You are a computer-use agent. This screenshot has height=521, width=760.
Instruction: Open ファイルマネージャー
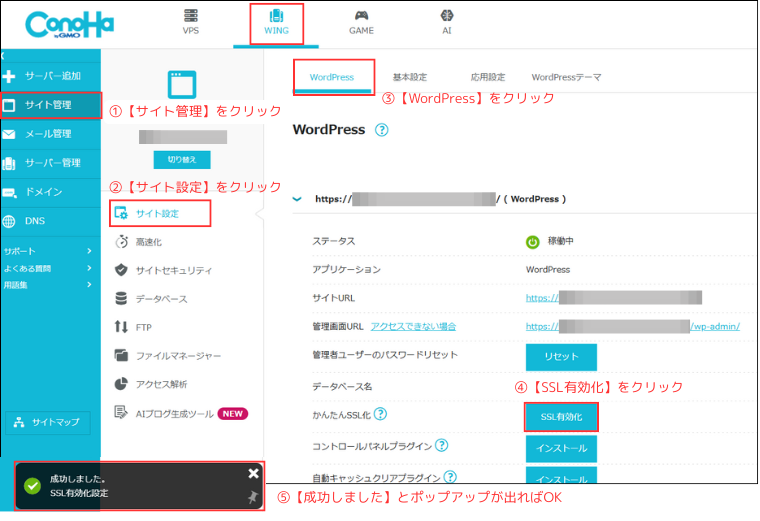click(168, 356)
